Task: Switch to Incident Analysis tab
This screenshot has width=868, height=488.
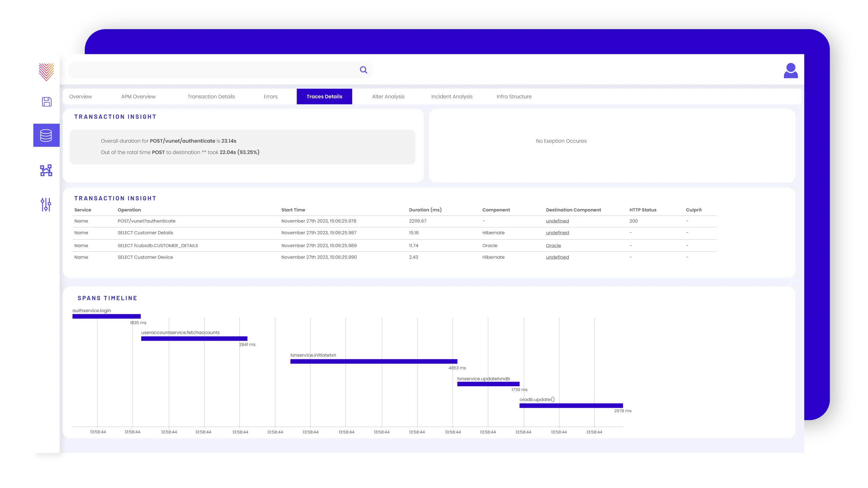Action: pos(452,97)
